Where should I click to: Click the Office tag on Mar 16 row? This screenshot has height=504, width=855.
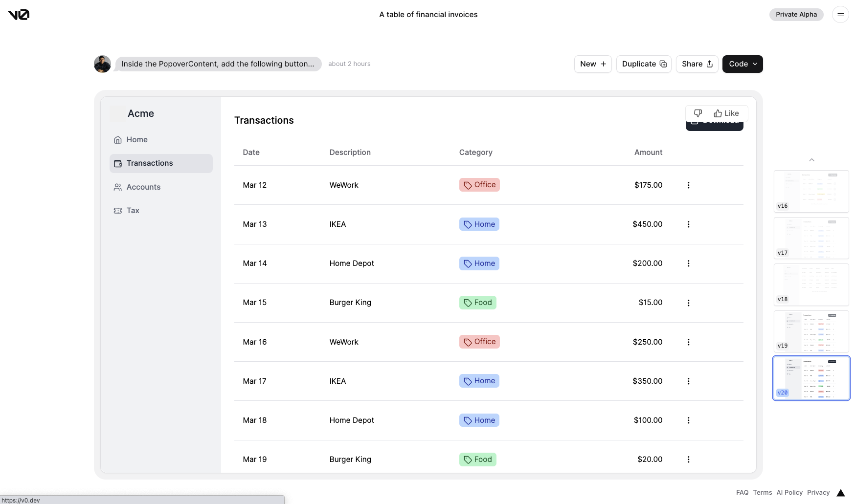(479, 342)
